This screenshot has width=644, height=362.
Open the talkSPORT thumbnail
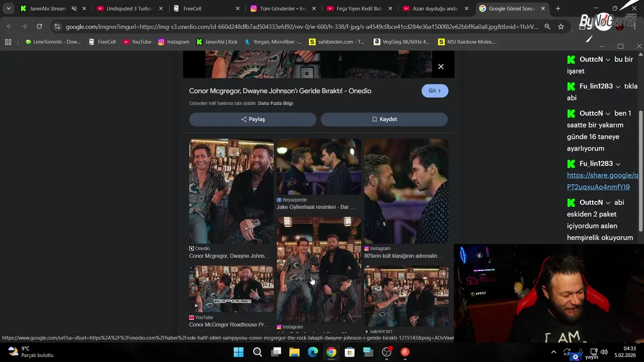[406, 297]
